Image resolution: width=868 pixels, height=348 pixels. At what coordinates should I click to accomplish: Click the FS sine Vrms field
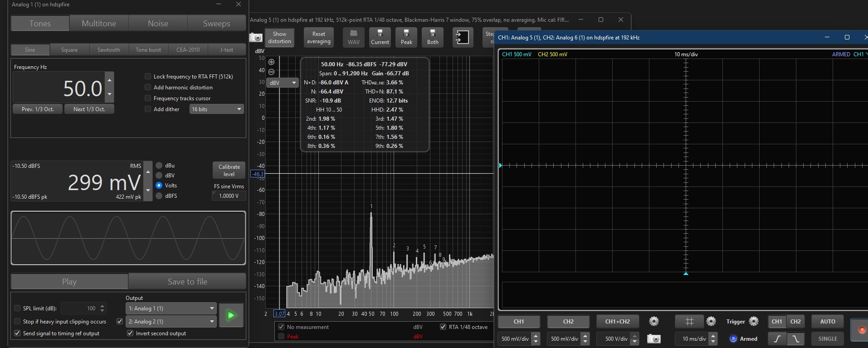(x=229, y=196)
